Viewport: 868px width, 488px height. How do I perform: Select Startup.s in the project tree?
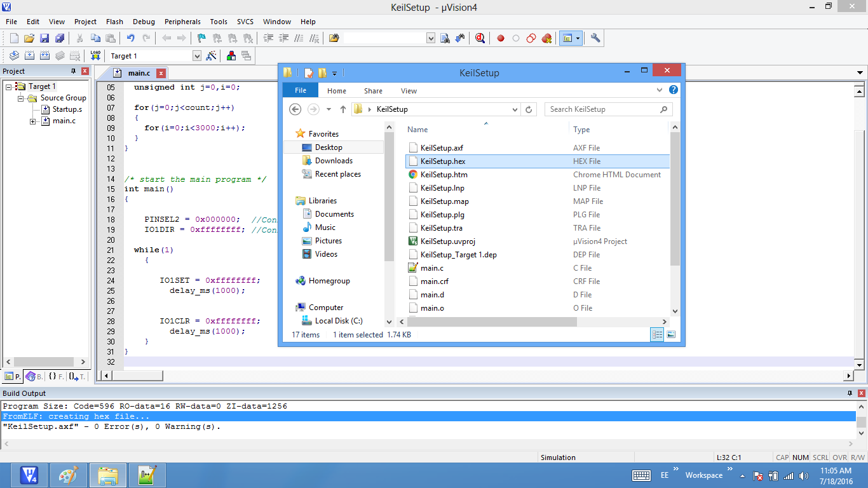(67, 109)
